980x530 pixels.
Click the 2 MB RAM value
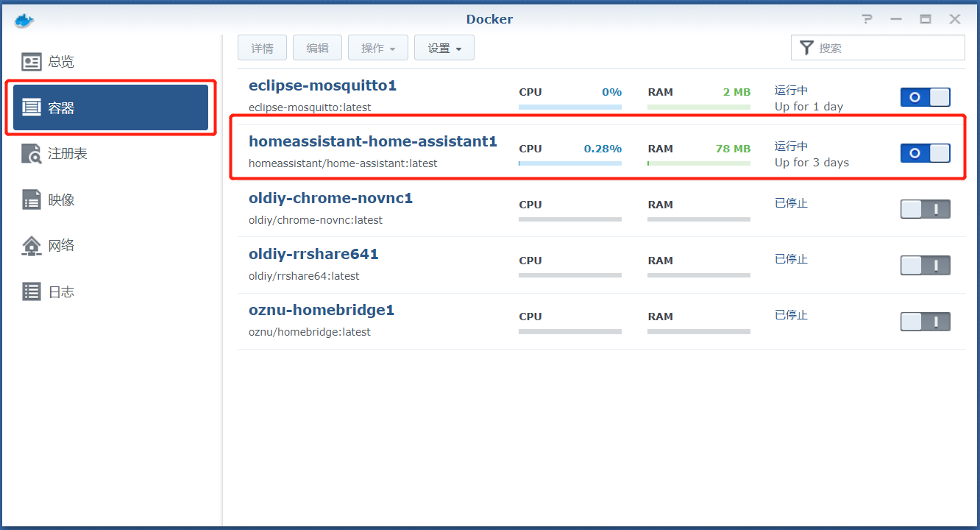coord(736,92)
